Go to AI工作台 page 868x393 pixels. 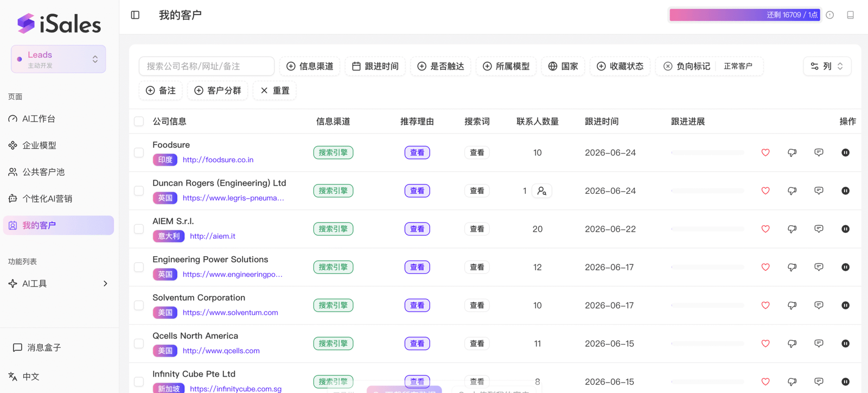click(59, 119)
